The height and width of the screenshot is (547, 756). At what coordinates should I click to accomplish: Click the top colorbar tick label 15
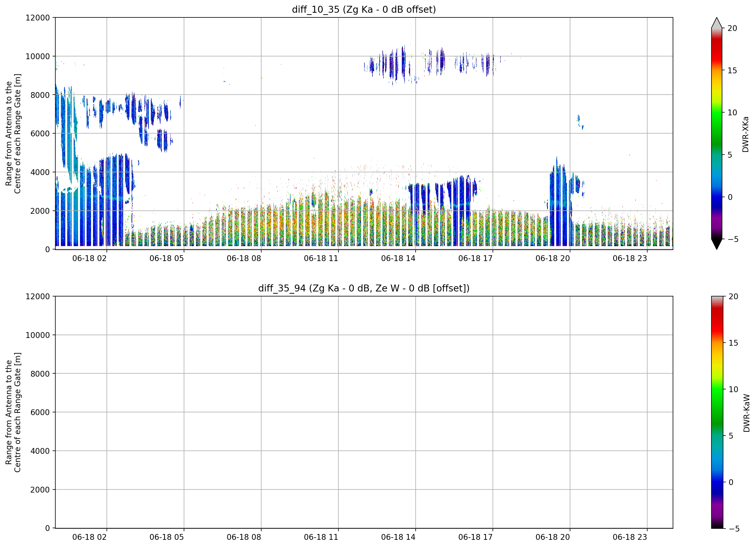732,71
